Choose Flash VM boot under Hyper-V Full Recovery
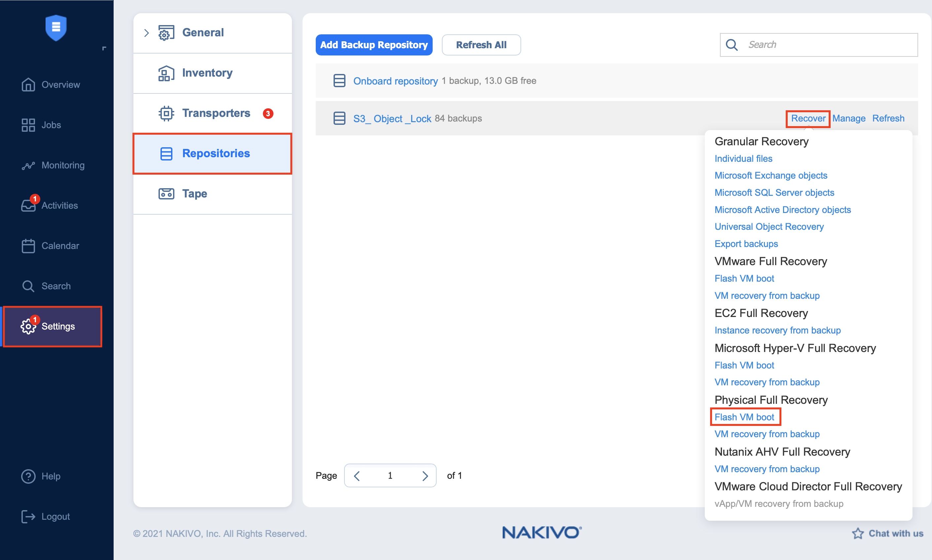 744,365
